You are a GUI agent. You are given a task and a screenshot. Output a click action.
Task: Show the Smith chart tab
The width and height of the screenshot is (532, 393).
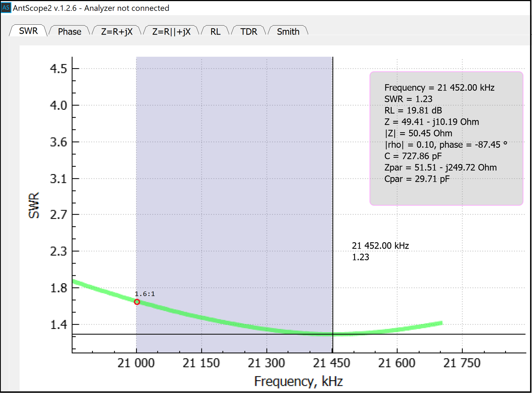coord(288,31)
